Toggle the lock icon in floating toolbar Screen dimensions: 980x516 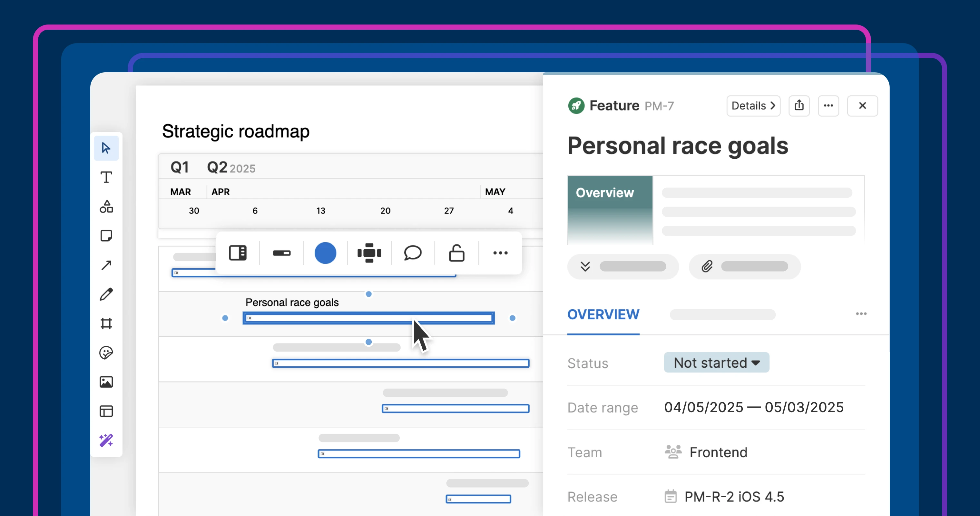point(456,253)
